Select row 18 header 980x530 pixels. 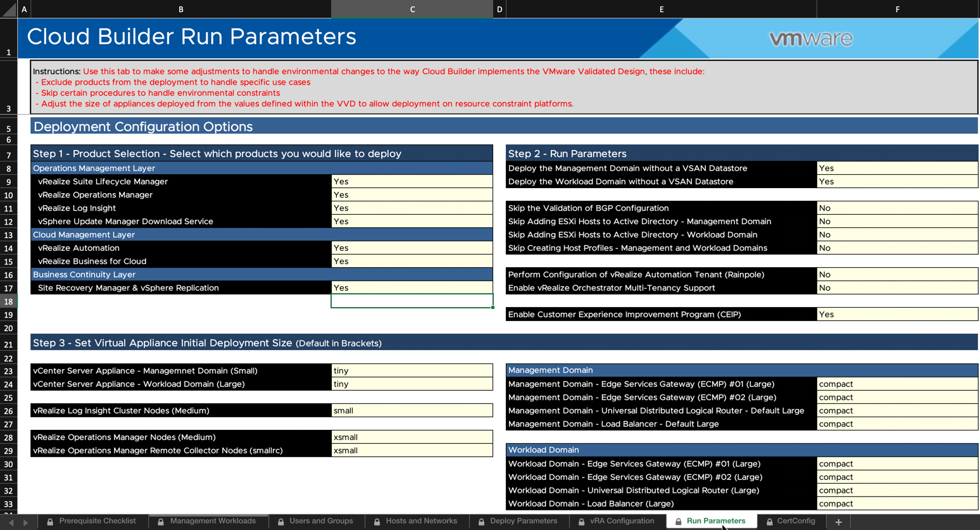coord(9,302)
